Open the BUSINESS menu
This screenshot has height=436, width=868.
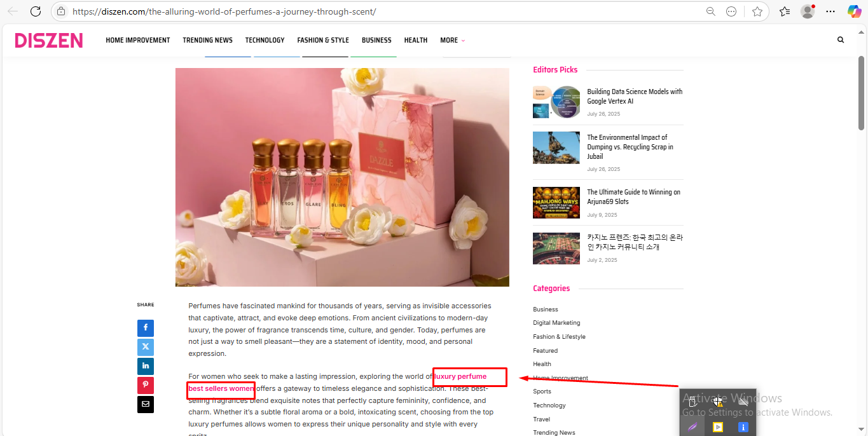[376, 40]
